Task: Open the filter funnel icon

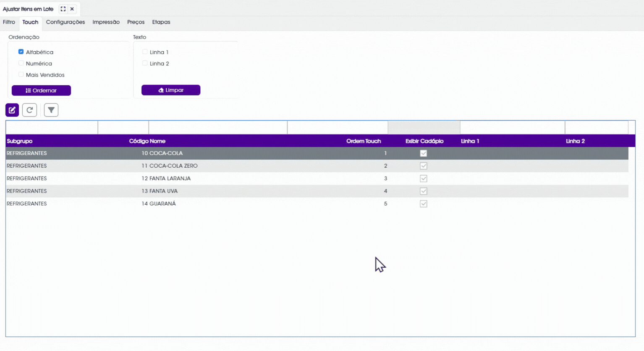Action: pos(51,110)
